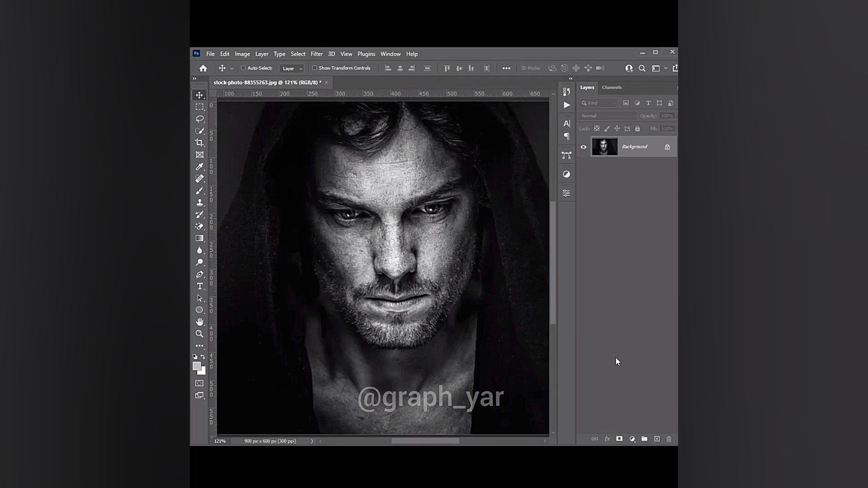Select the Horizontal Type tool
The height and width of the screenshot is (488, 868).
[x=199, y=286]
